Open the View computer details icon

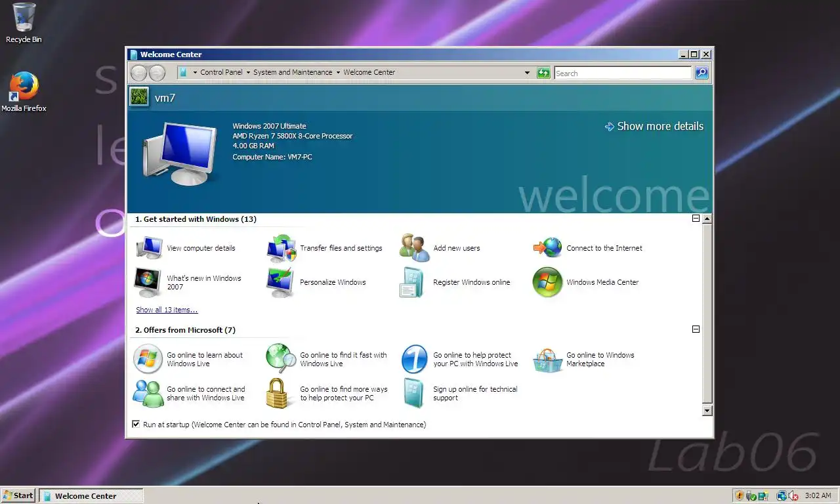[x=149, y=248]
